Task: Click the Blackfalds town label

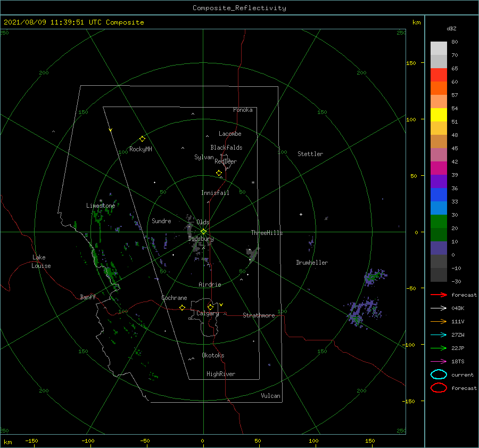Action: coord(226,148)
